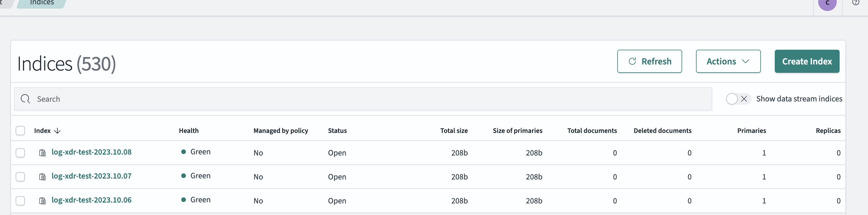Screen dimensions: 868x215
Task: Open the help icon in top bar
Action: click(856, 3)
